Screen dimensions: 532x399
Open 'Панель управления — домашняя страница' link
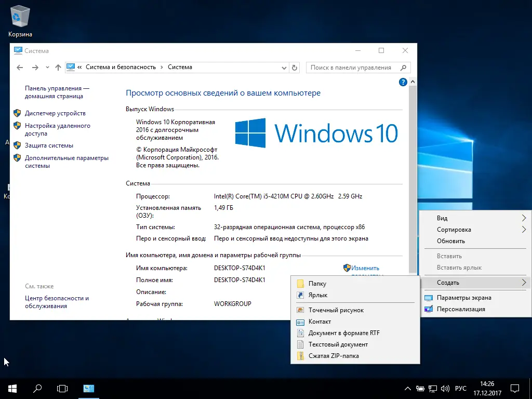(x=57, y=92)
